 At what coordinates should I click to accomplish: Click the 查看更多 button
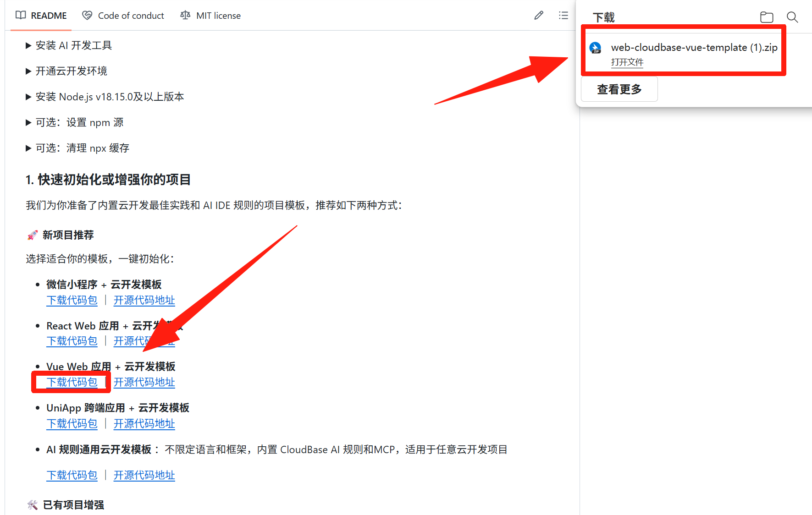pos(619,89)
